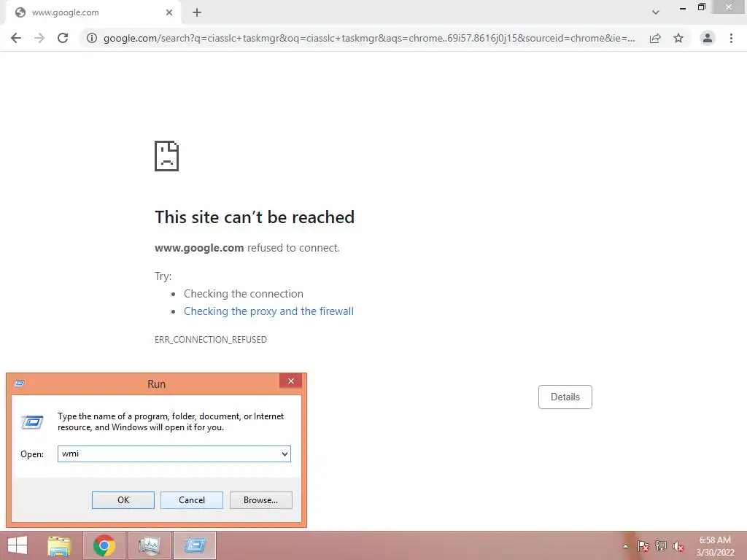Open Chrome's three-dot menu

(731, 38)
